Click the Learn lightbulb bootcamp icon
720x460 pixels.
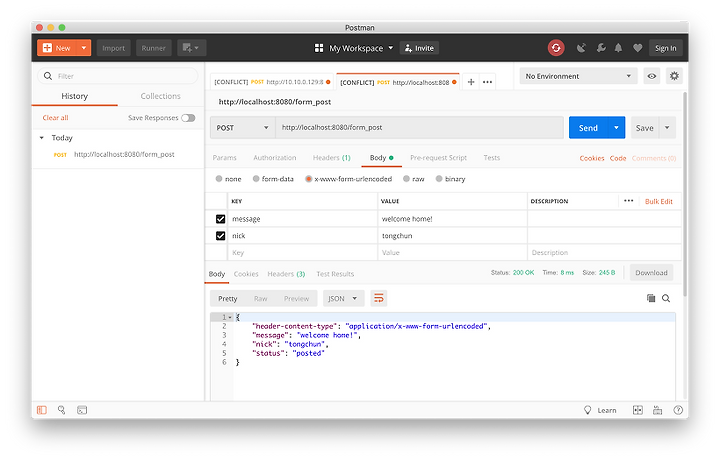(587, 410)
